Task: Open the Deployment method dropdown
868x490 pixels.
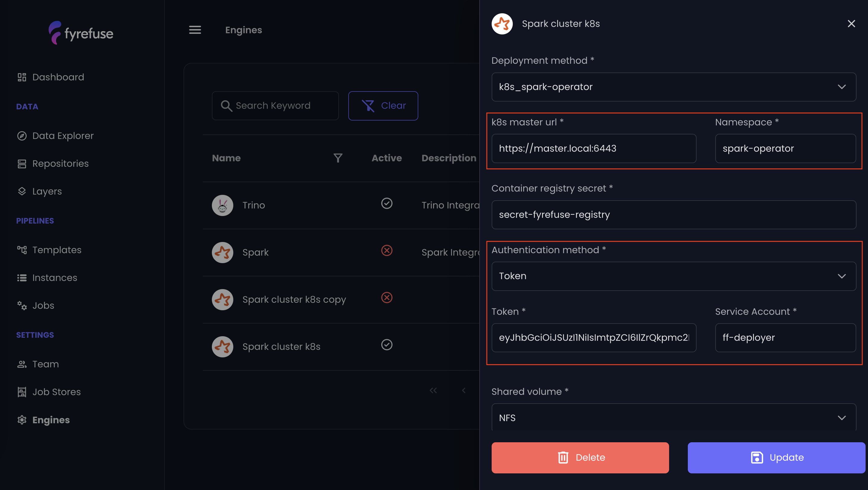Action: (674, 87)
